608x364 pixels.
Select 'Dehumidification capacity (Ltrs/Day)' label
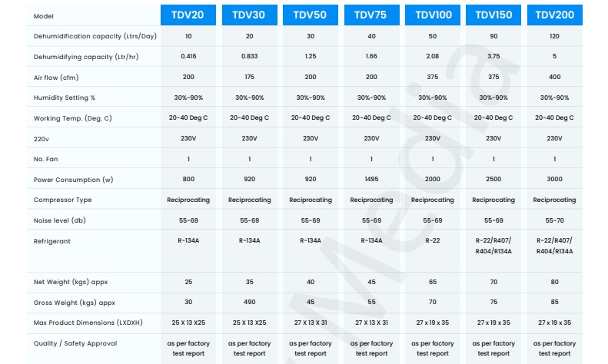click(95, 36)
